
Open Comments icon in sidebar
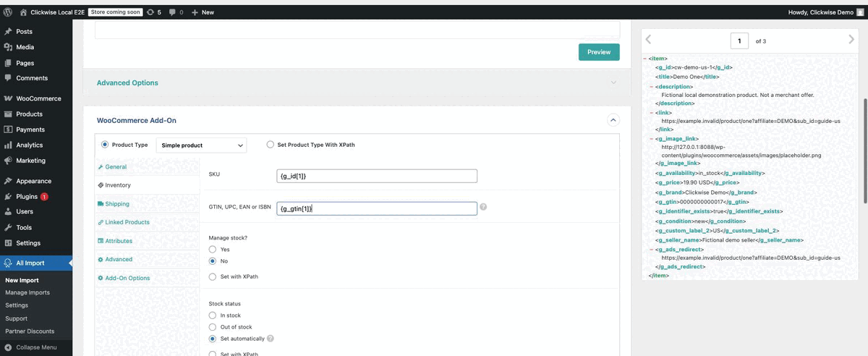pos(8,78)
